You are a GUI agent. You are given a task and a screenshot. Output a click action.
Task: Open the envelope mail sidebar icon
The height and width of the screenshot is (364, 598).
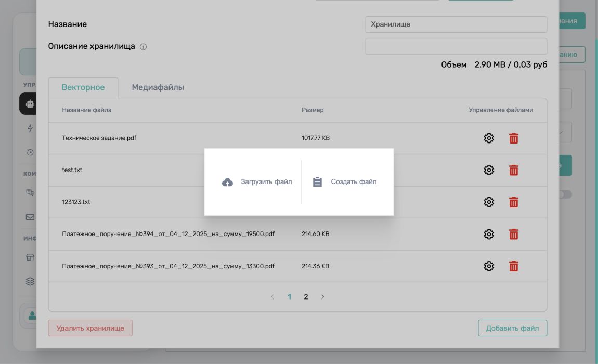(30, 217)
